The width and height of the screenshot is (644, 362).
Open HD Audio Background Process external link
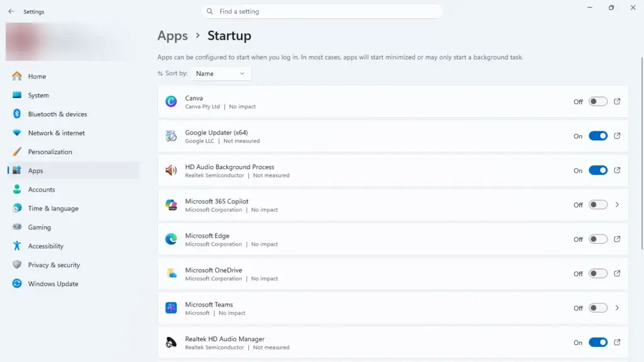tap(617, 170)
